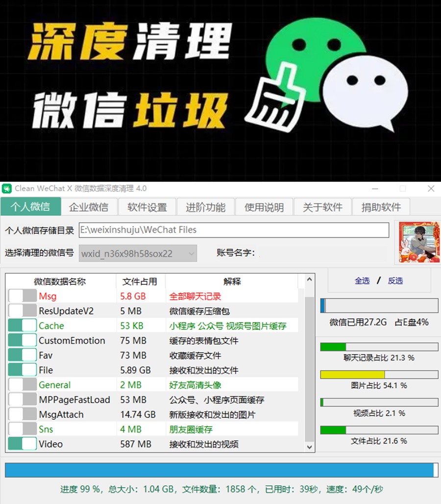Click the 反选 invert selection link
Viewport: 441px width, 504px height.
click(x=395, y=280)
